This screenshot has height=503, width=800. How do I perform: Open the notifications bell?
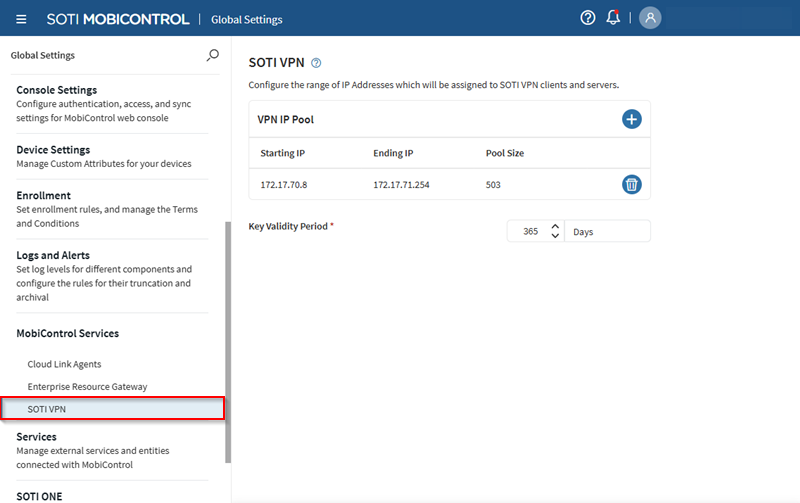click(x=613, y=18)
